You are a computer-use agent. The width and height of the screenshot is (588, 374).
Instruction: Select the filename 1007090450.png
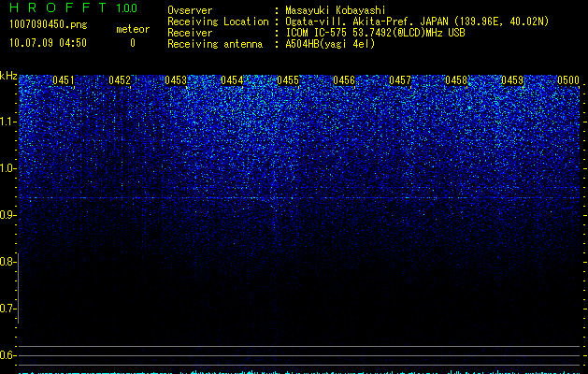49,24
